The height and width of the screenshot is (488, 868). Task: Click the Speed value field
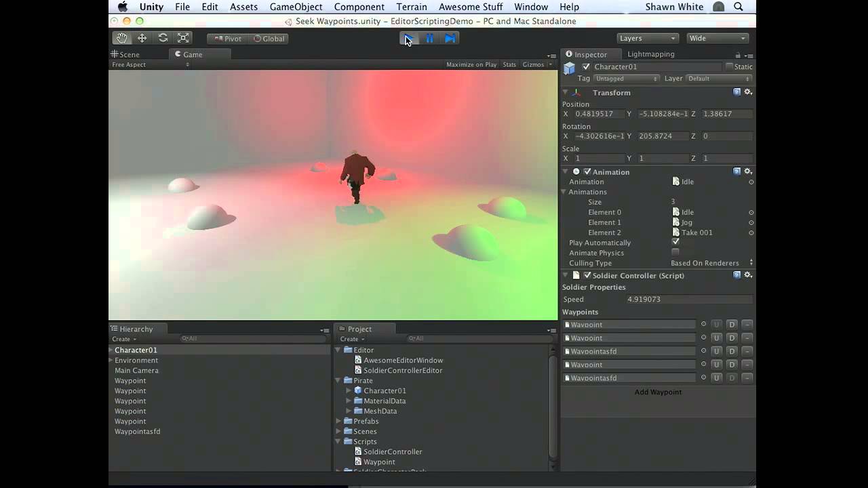690,299
